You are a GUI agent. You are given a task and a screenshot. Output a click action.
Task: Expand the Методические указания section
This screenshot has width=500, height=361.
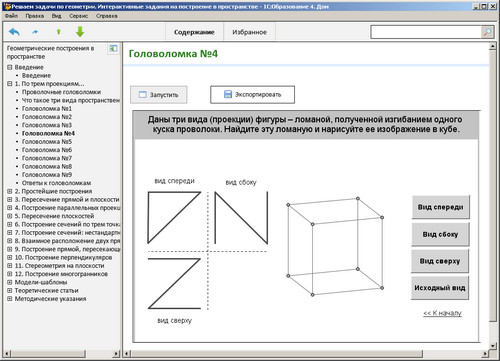point(10,299)
